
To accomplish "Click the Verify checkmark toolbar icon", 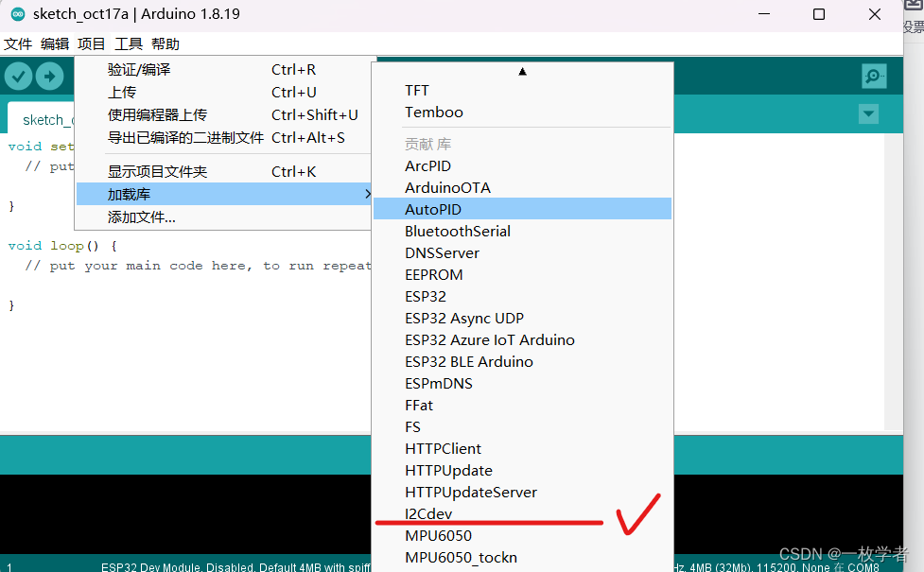I will tap(18, 76).
